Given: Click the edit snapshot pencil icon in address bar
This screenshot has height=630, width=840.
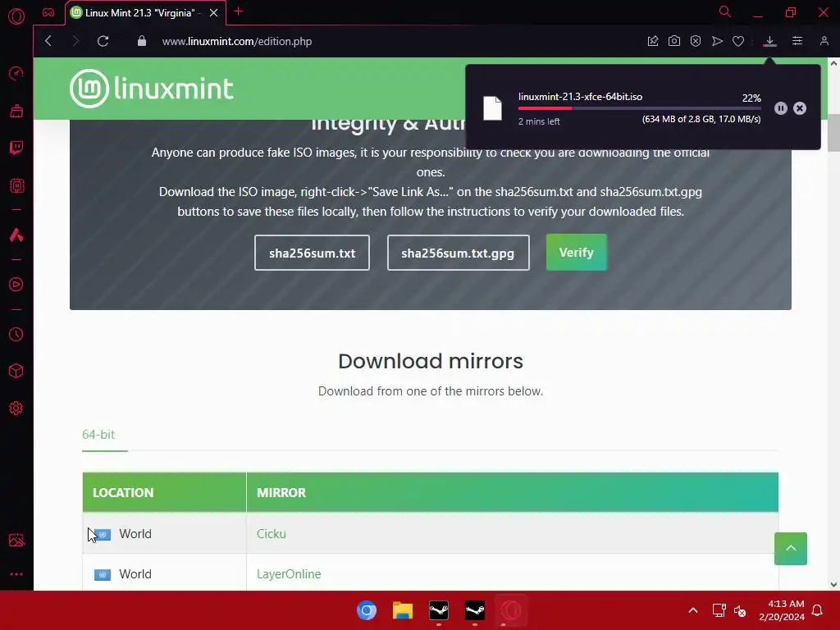Looking at the screenshot, I should pyautogui.click(x=652, y=41).
